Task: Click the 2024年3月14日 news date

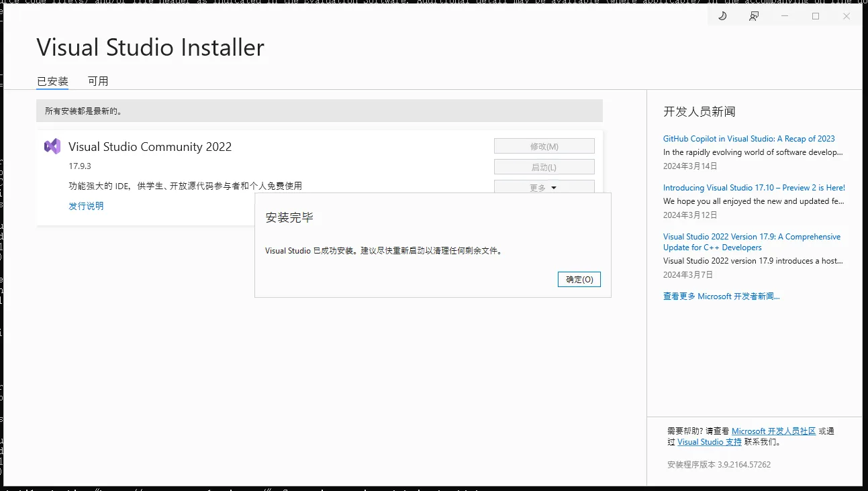Action: (x=690, y=166)
